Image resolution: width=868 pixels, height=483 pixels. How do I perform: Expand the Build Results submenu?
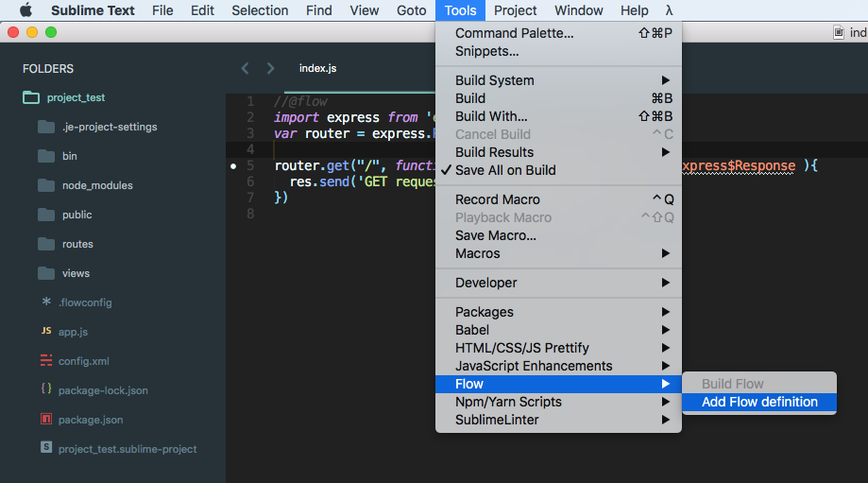pos(558,152)
